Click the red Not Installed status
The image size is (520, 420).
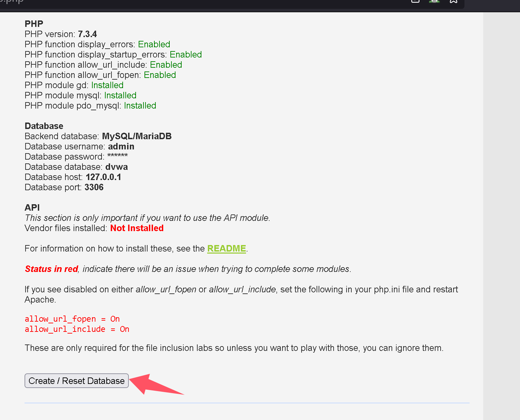click(137, 228)
